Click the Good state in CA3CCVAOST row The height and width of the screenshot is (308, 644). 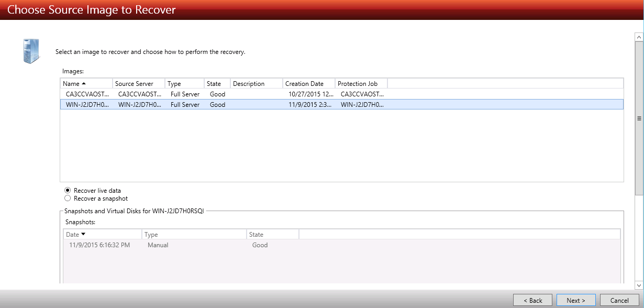pos(217,94)
